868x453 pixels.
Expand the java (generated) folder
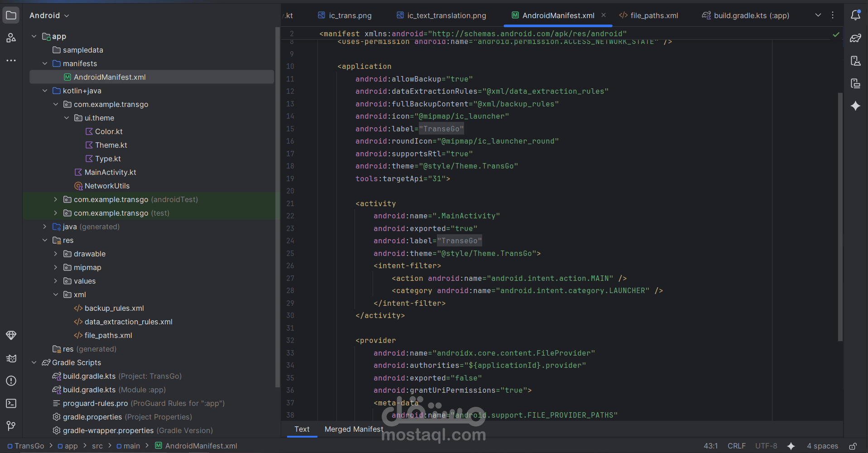click(x=45, y=226)
